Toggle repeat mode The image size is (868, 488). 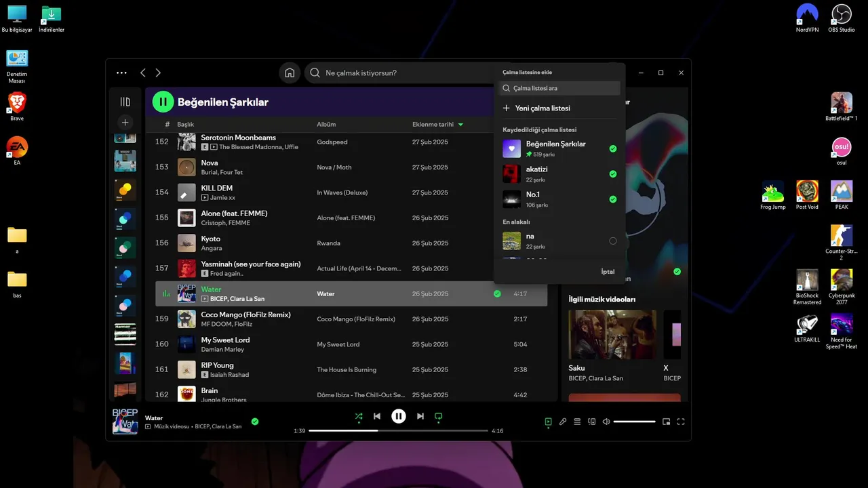438,416
